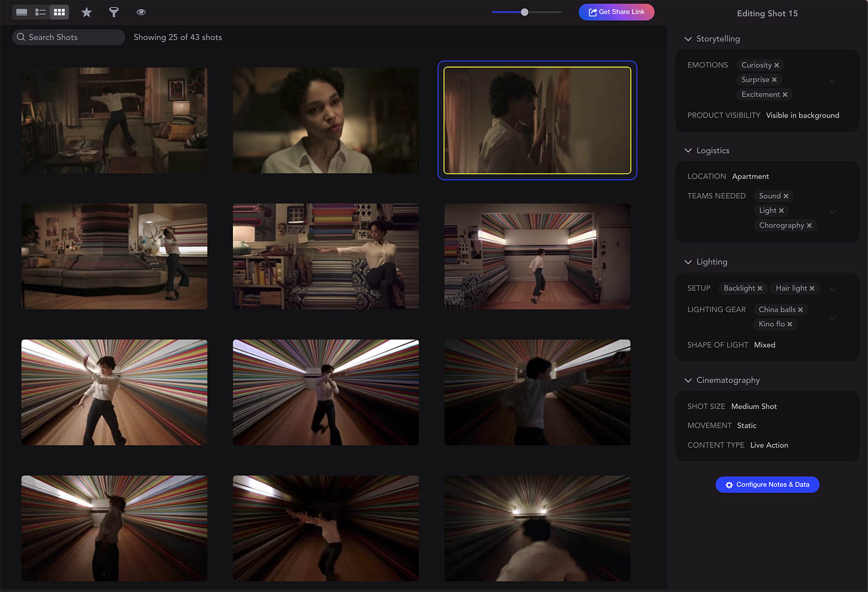Image resolution: width=868 pixels, height=592 pixels.
Task: Click the search magnifier icon
Action: coord(21,37)
